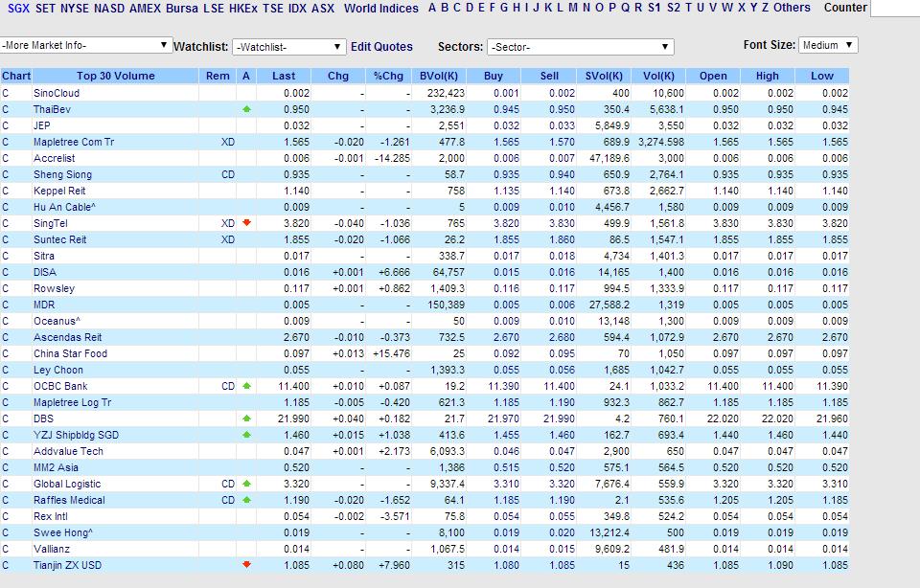The image size is (920, 588).
Task: Click the Edit Quotes link
Action: 380,45
